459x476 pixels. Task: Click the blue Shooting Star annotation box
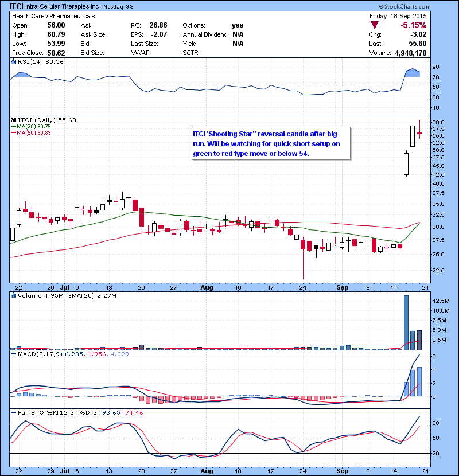pos(271,143)
